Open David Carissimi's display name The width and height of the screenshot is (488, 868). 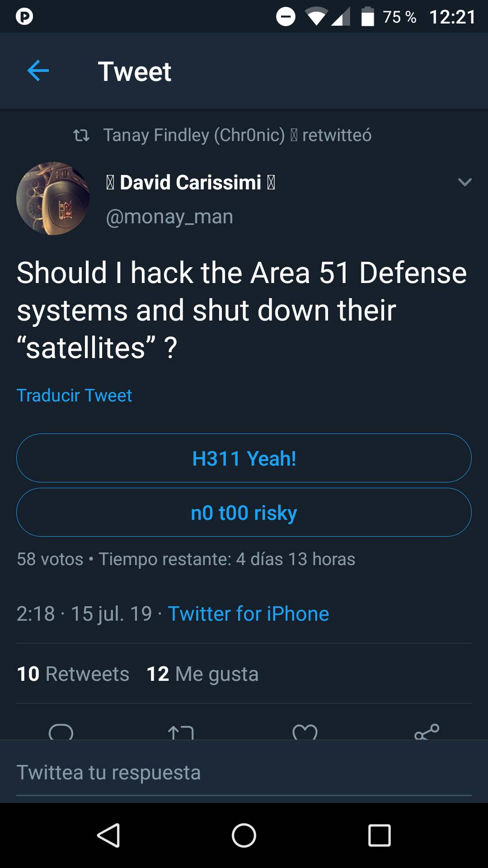point(191,182)
